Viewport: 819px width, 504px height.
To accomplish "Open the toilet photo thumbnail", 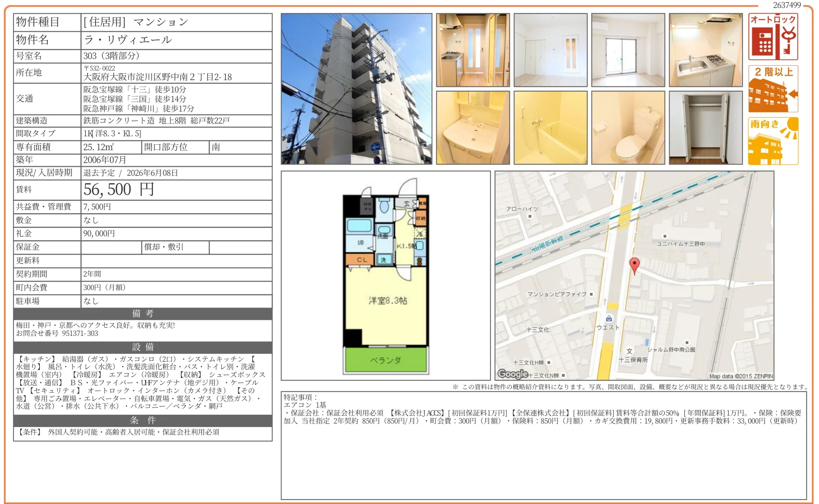I will [628, 128].
